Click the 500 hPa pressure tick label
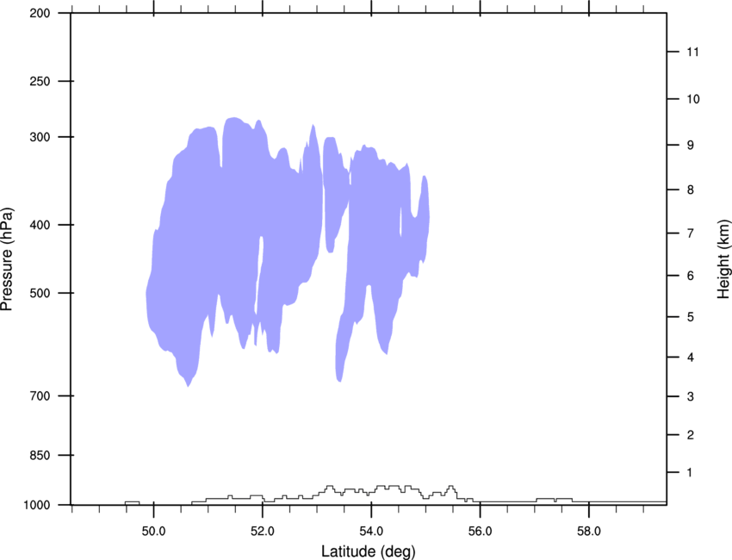 point(40,293)
